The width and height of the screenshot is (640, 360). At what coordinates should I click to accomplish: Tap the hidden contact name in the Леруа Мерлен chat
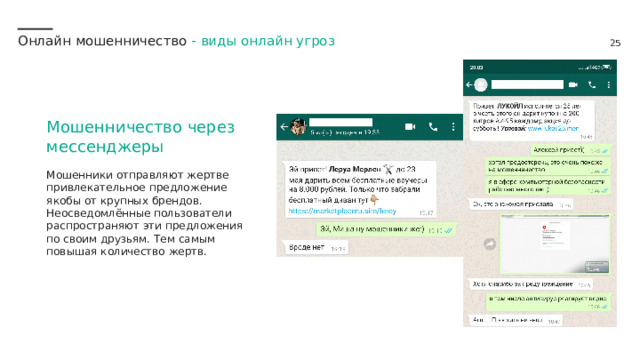(340, 122)
